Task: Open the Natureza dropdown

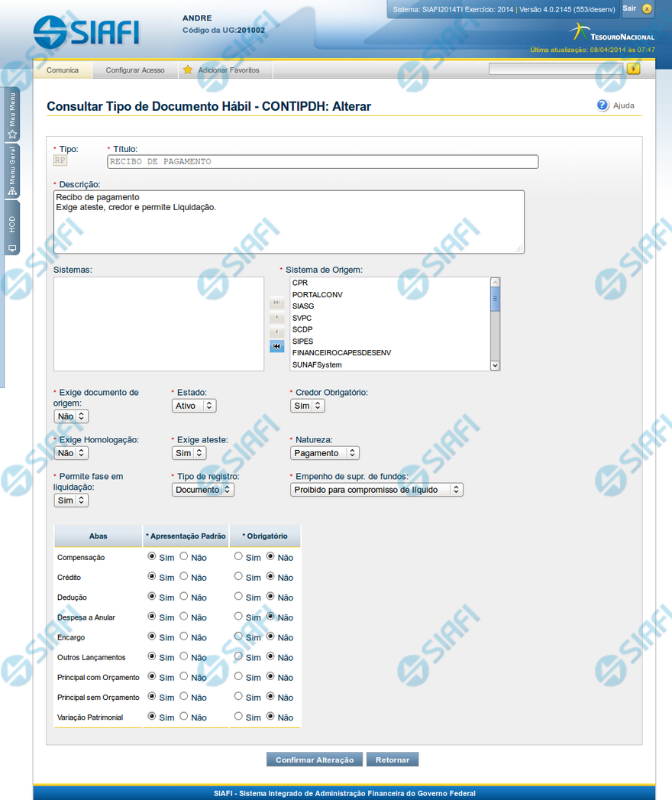Action: pyautogui.click(x=325, y=453)
